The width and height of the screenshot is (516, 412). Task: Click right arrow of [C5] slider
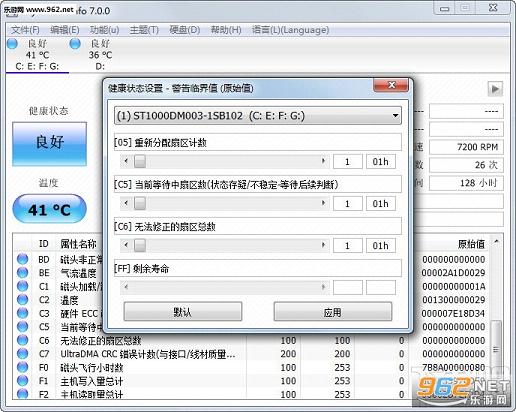[x=323, y=203]
